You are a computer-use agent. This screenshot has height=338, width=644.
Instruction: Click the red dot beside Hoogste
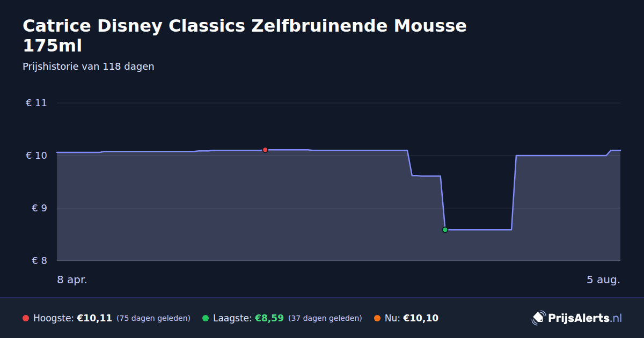(26, 318)
